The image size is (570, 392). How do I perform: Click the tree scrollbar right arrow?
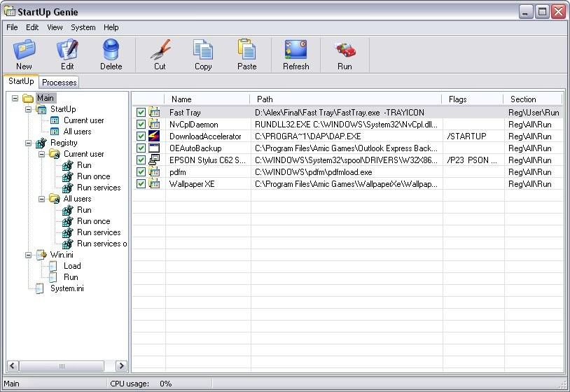pyautogui.click(x=121, y=365)
